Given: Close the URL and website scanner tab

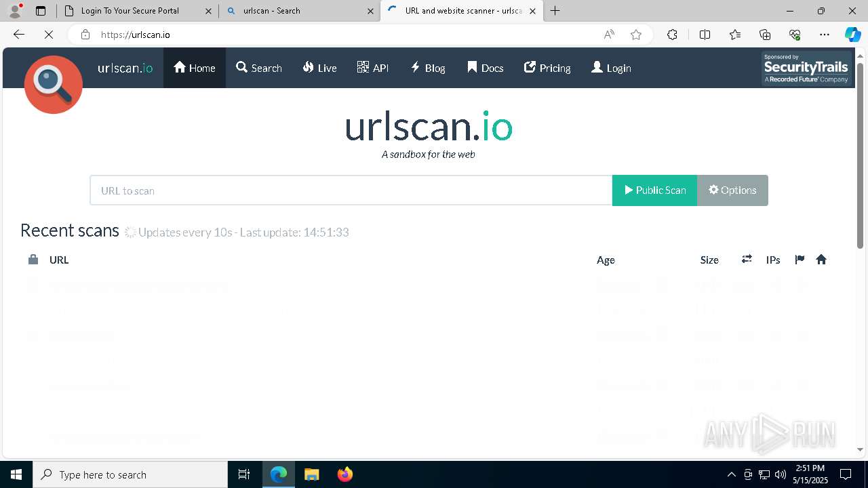Looking at the screenshot, I should (x=532, y=11).
